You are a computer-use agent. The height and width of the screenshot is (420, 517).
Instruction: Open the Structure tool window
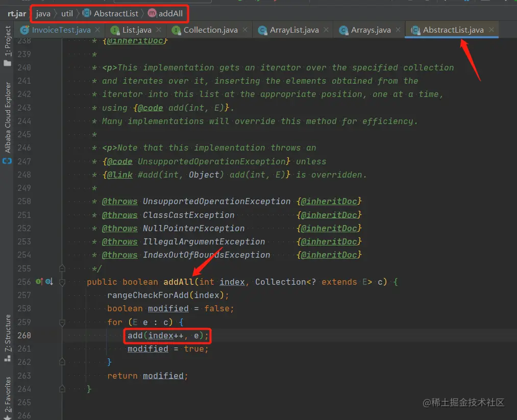pyautogui.click(x=8, y=333)
